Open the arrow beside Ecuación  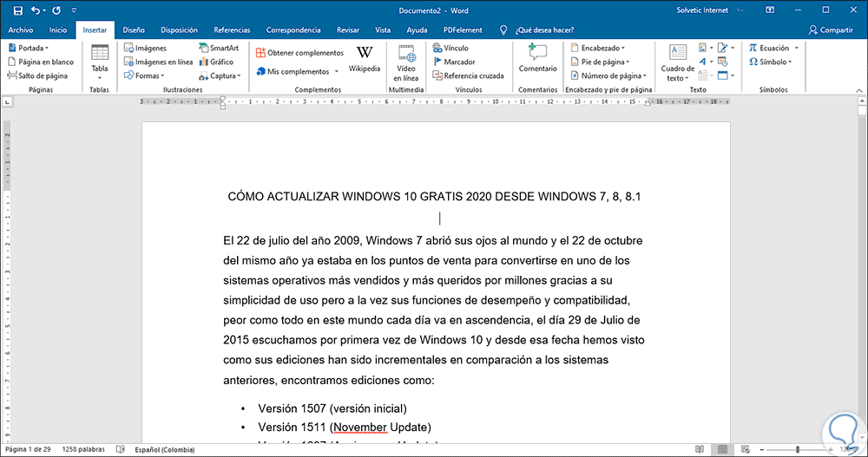[x=797, y=49]
